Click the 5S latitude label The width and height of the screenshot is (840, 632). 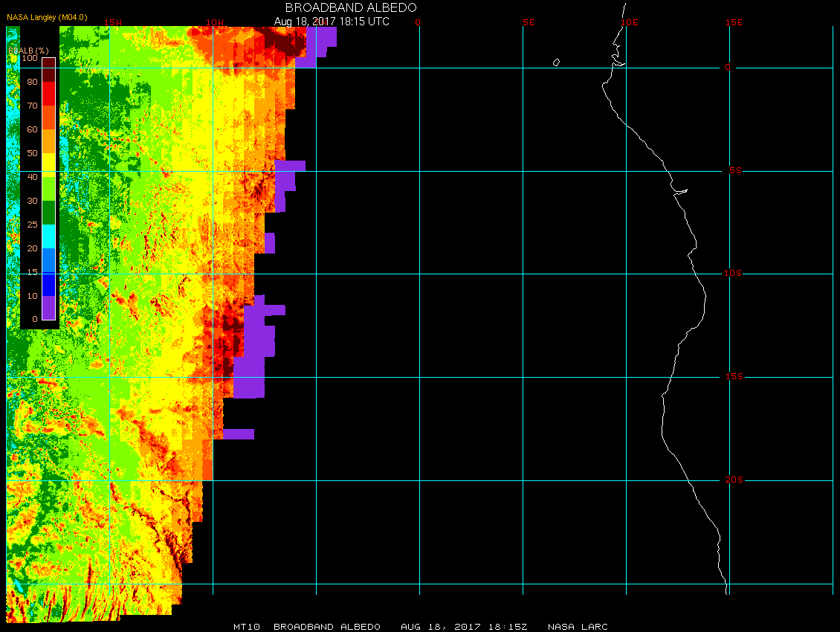735,170
